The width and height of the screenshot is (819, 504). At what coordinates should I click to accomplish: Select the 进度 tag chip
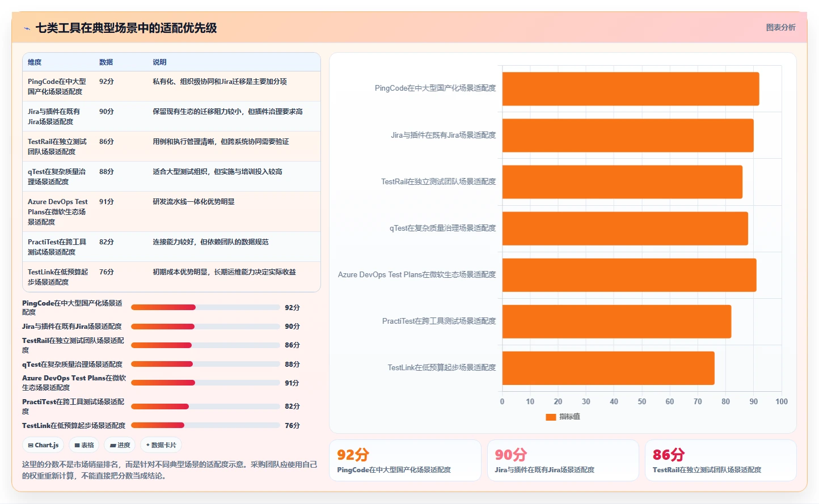pos(120,445)
